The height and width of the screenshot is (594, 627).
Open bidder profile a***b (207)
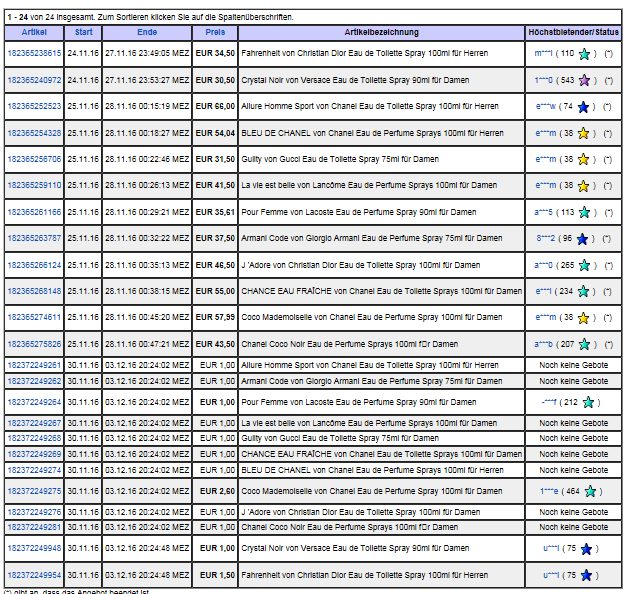point(543,344)
